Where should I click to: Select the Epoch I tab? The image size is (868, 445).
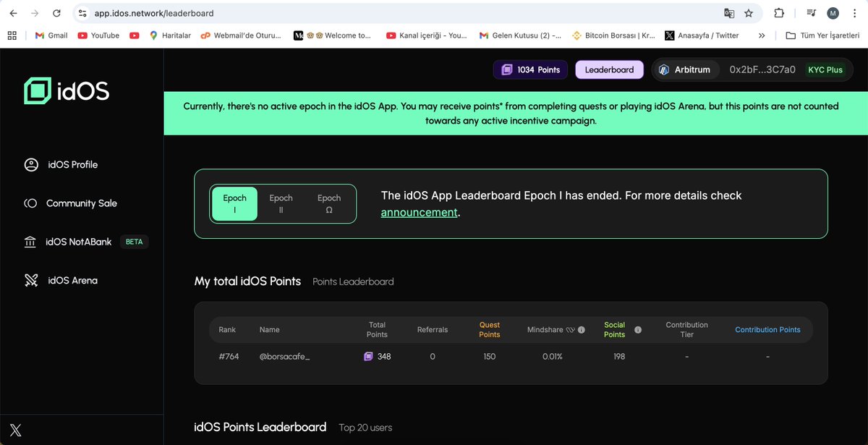(234, 203)
